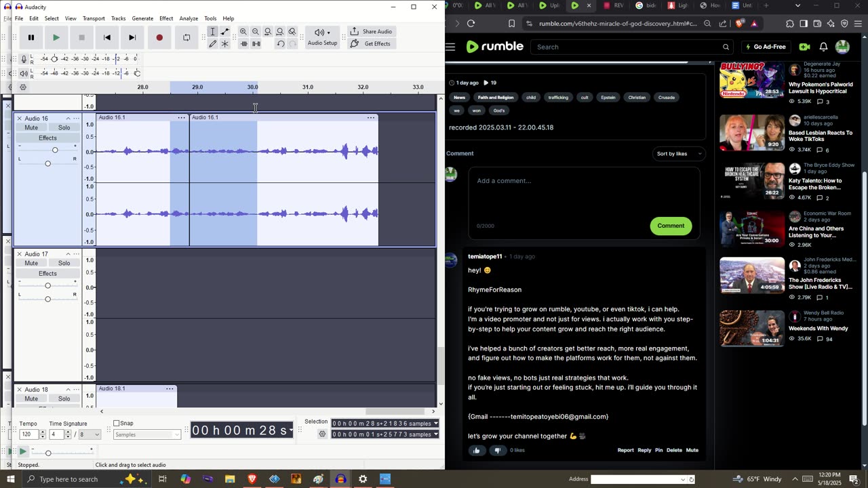Click the record meter microphone icon
The height and width of the screenshot is (488, 868).
pyautogui.click(x=24, y=59)
